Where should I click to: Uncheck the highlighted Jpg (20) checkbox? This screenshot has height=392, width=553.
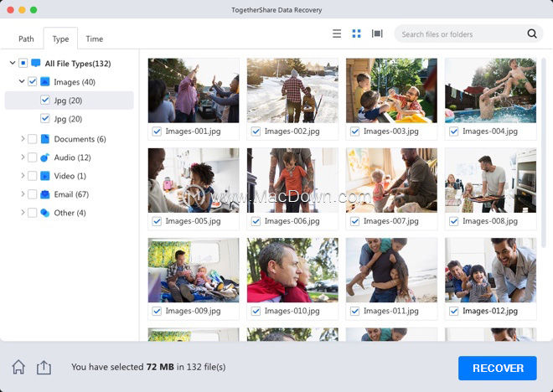45,101
